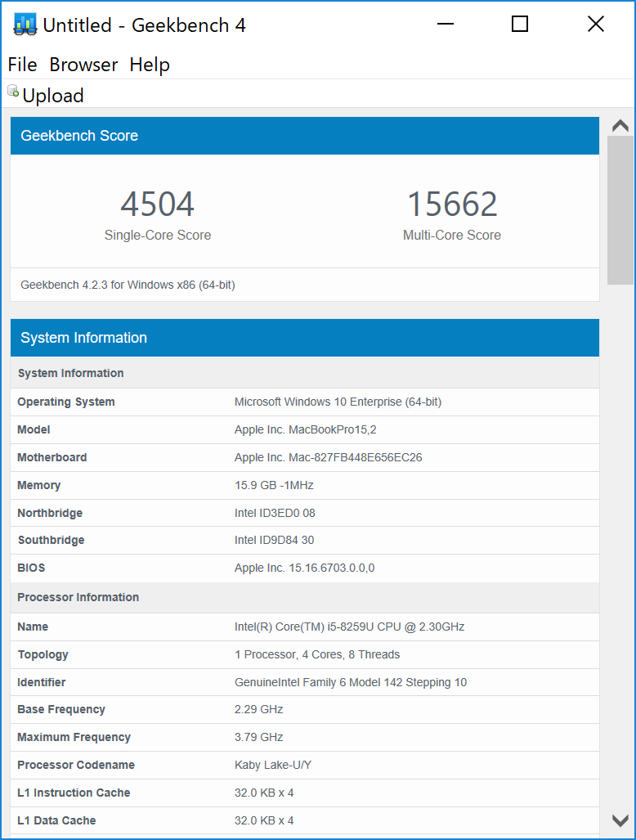636x840 pixels.
Task: Click Microsoft Windows 10 Enterprise value
Action: click(x=338, y=402)
